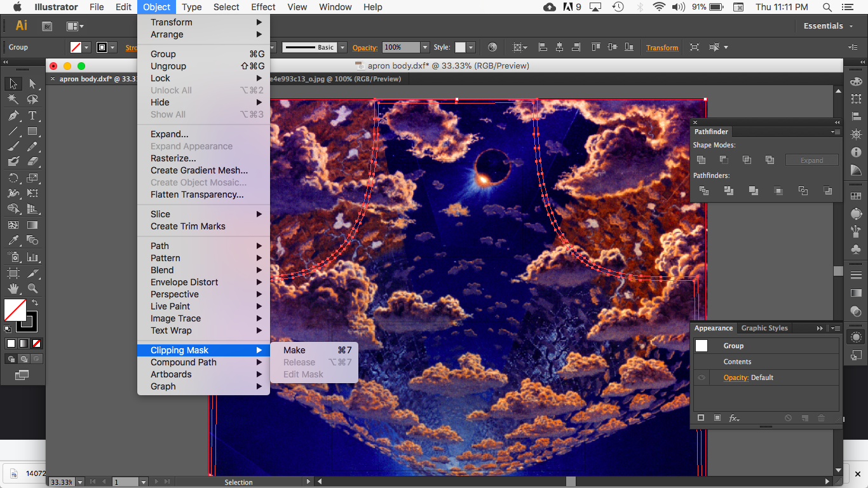Choose Make from Clipping Mask submenu
The height and width of the screenshot is (488, 868).
click(x=314, y=350)
